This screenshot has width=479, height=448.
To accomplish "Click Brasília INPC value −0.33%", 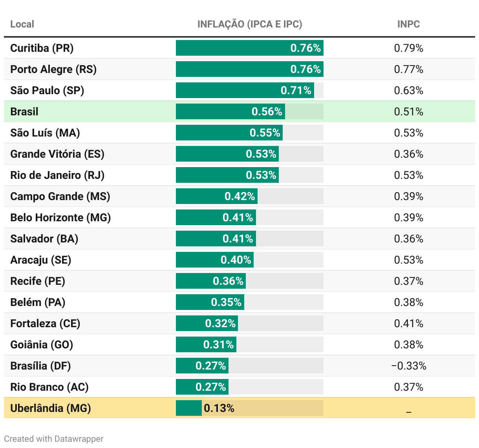I will 408,366.
